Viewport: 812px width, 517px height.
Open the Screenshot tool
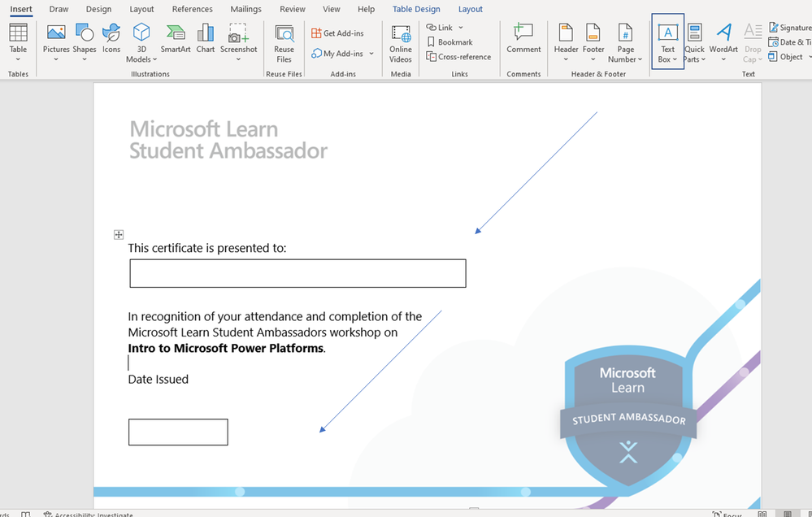coord(238,42)
